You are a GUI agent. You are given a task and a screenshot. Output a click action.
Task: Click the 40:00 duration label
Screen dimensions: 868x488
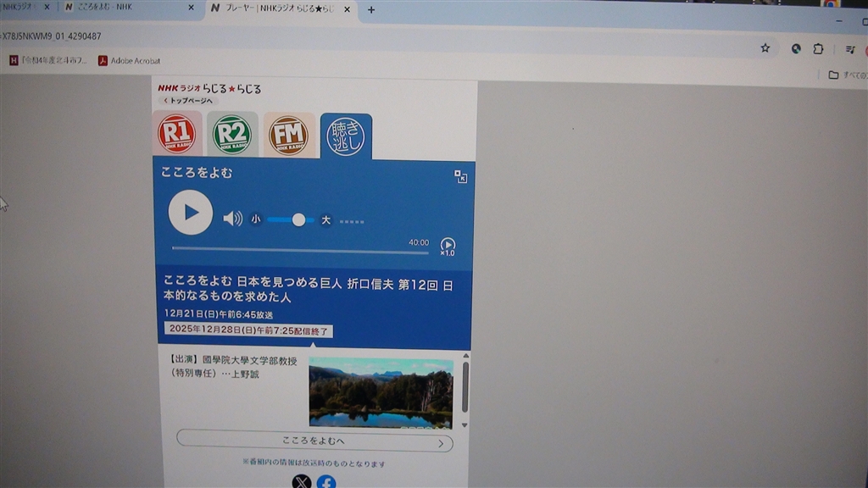(419, 242)
